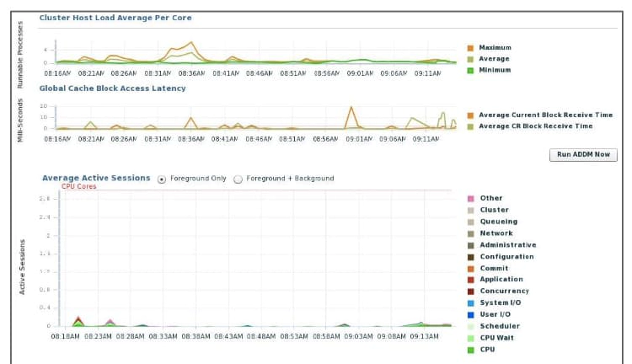The height and width of the screenshot is (364, 632).
Task: Click the CPU Wait legend swatch
Action: point(470,339)
